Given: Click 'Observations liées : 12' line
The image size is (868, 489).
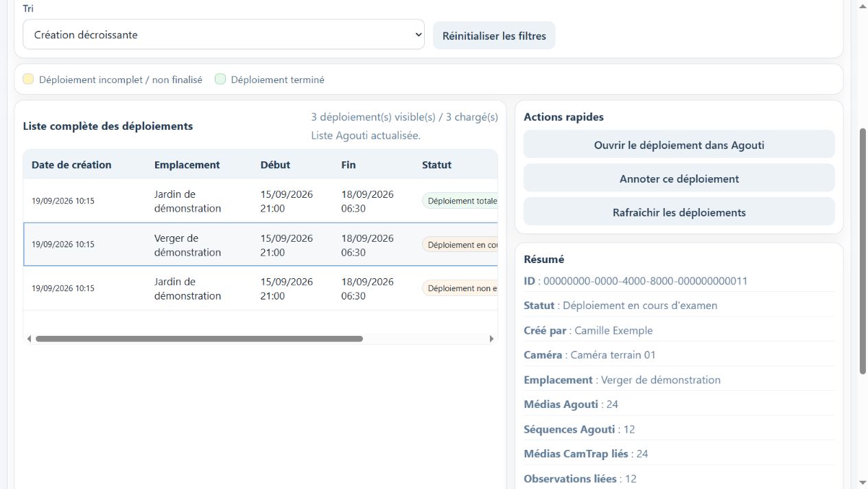Looking at the screenshot, I should (580, 479).
